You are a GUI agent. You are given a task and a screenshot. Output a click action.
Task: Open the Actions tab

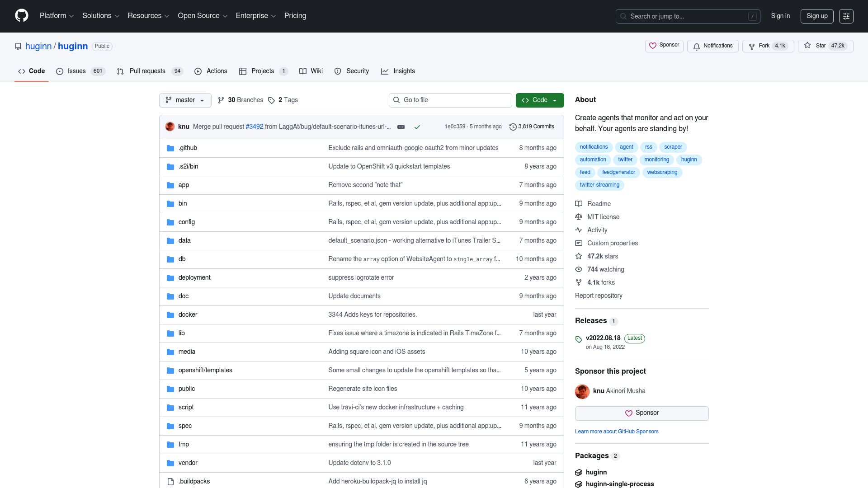click(x=211, y=71)
